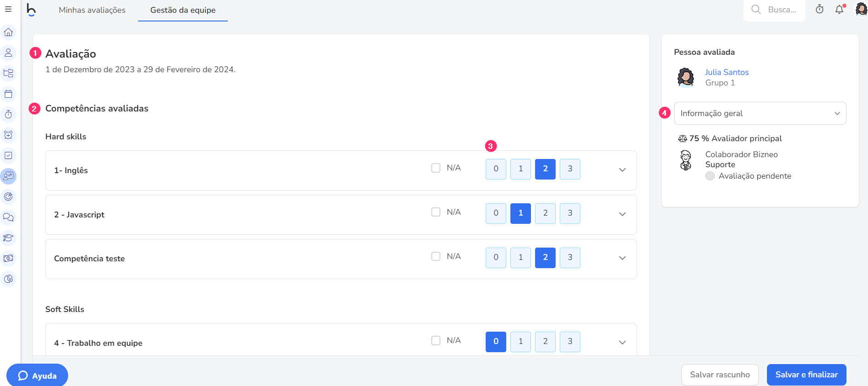This screenshot has width=868, height=386.
Task: Check N/A for 2 - Javascript
Action: click(x=436, y=212)
